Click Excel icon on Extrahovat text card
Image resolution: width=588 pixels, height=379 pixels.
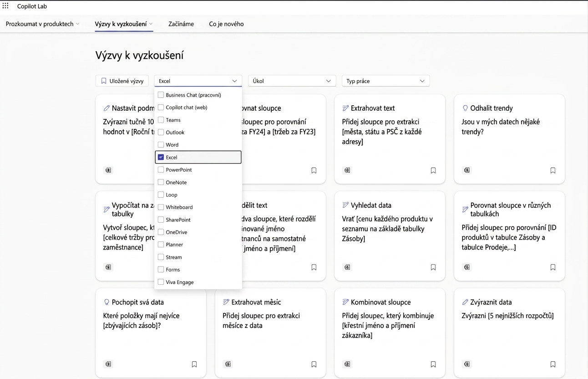[347, 170]
